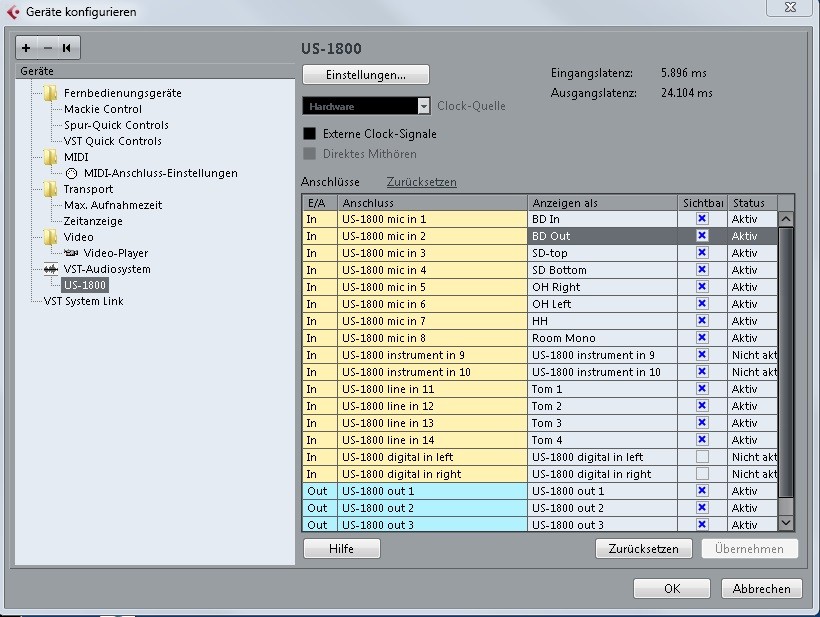Click the MIDI-Anschluss-Einstellungen port icon
The width and height of the screenshot is (820, 617).
click(x=72, y=173)
